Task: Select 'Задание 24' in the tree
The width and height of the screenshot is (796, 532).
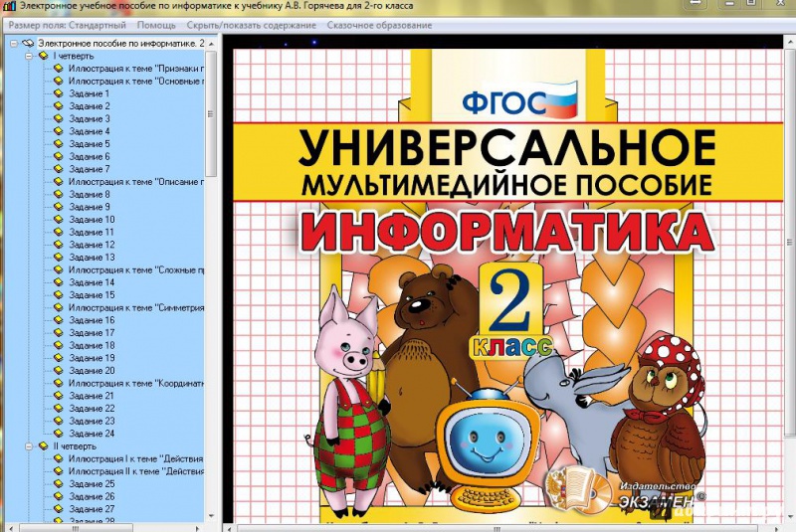Action: click(92, 434)
